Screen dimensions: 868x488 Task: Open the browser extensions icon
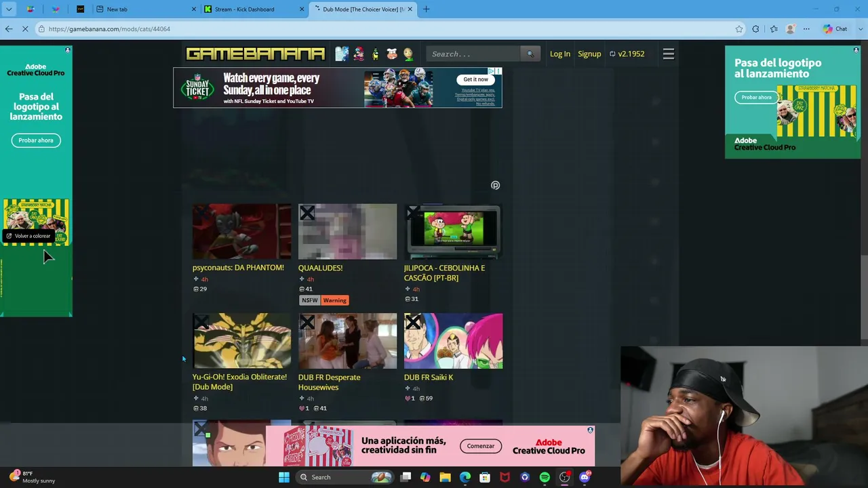click(756, 29)
